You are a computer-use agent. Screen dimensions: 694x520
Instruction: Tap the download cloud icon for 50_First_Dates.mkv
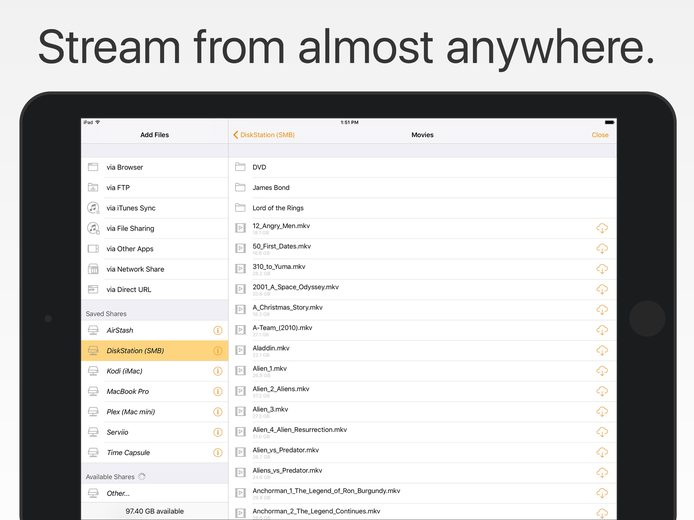coord(601,249)
